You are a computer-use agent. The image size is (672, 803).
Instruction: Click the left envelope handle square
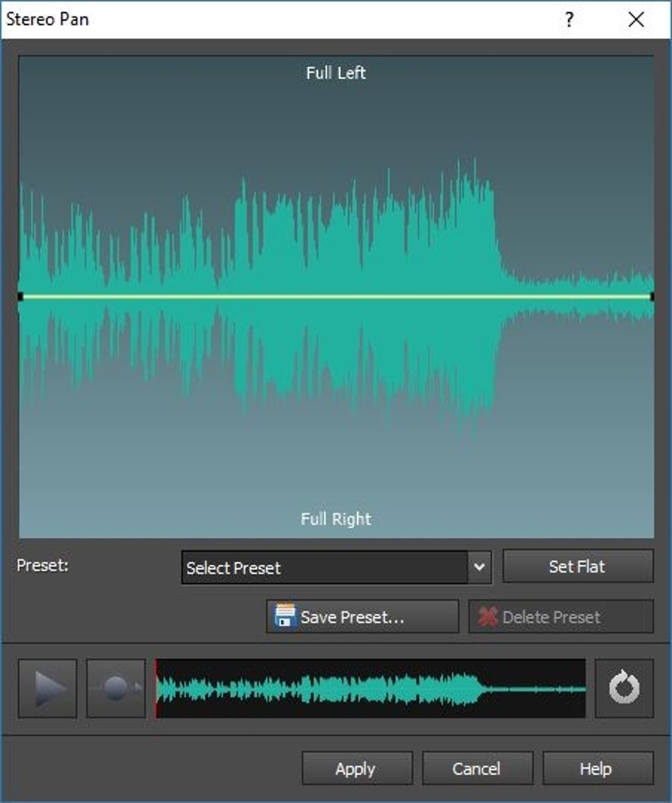tap(22, 297)
